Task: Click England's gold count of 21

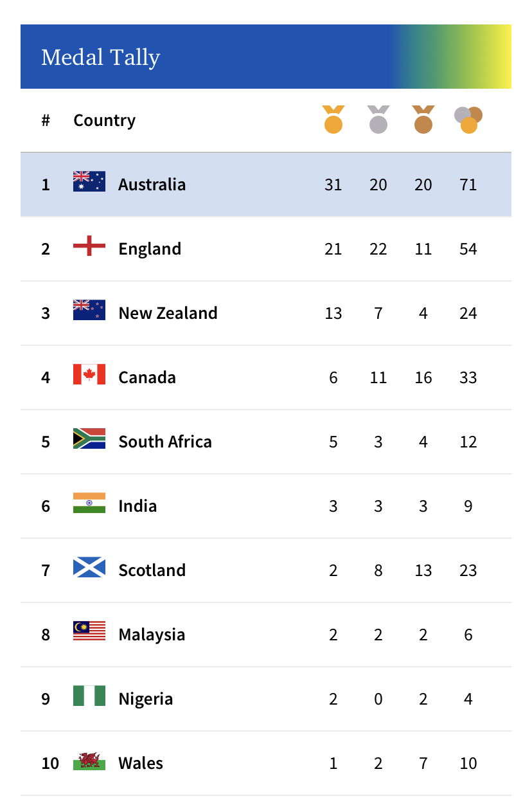Action: [333, 249]
